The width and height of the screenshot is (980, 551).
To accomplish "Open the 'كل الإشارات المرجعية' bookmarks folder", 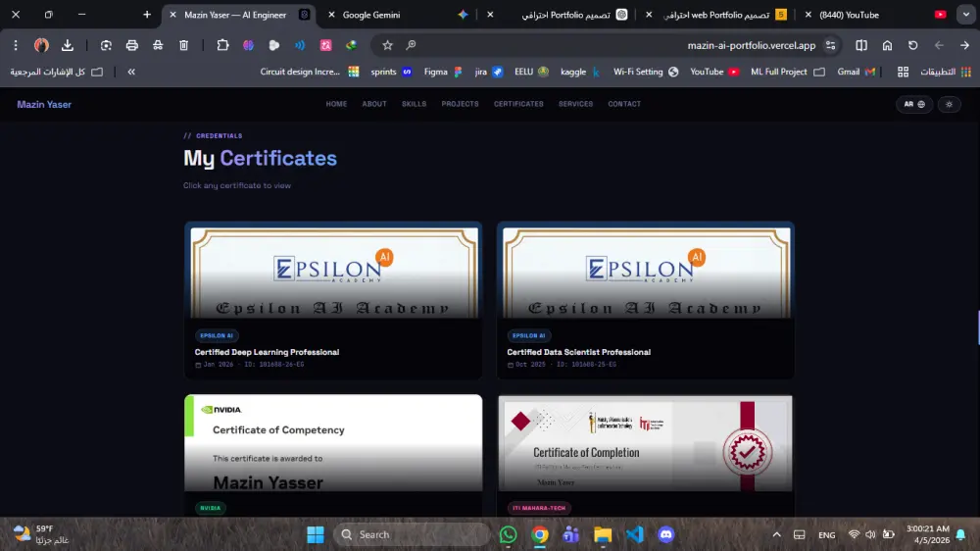I will coord(56,72).
